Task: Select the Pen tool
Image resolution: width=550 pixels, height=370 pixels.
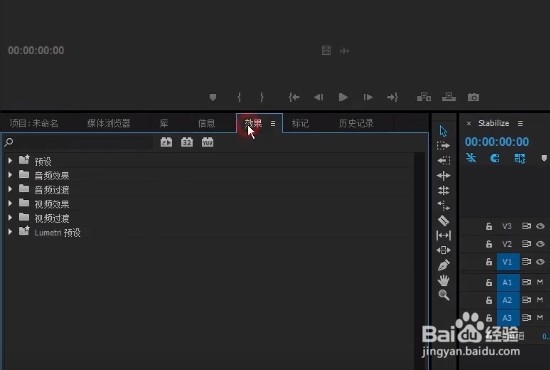Action: tap(443, 265)
